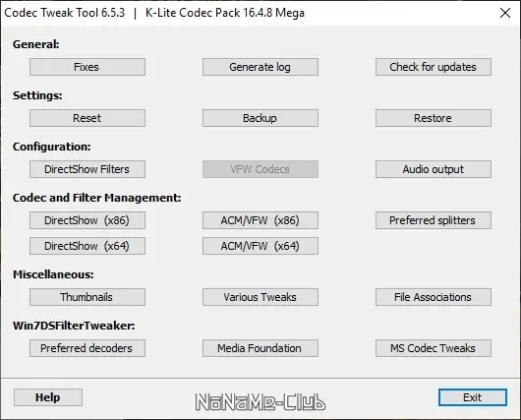Choose Preferred decoders
Screen dimensions: 521x420
87,348
